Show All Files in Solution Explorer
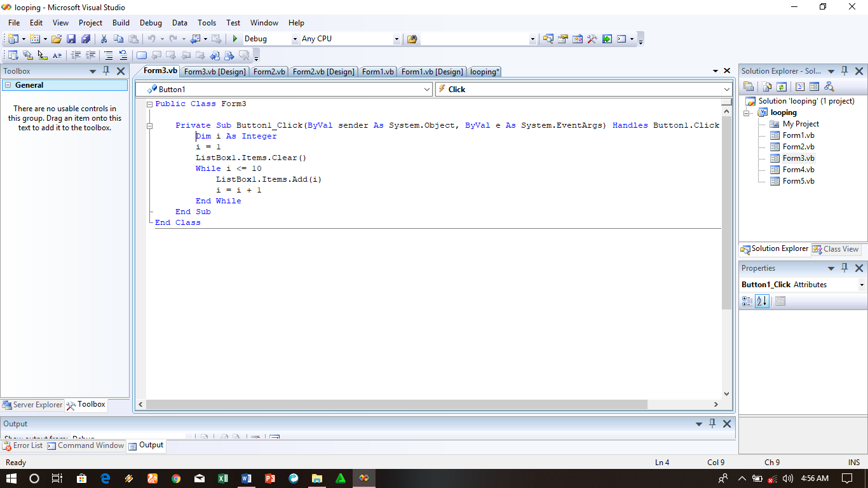The width and height of the screenshot is (868, 488). [x=765, y=86]
